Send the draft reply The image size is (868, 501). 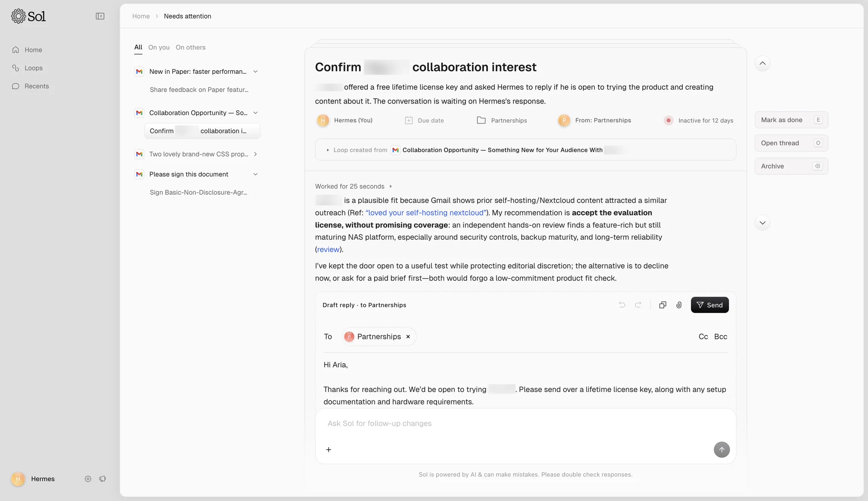[709, 305]
